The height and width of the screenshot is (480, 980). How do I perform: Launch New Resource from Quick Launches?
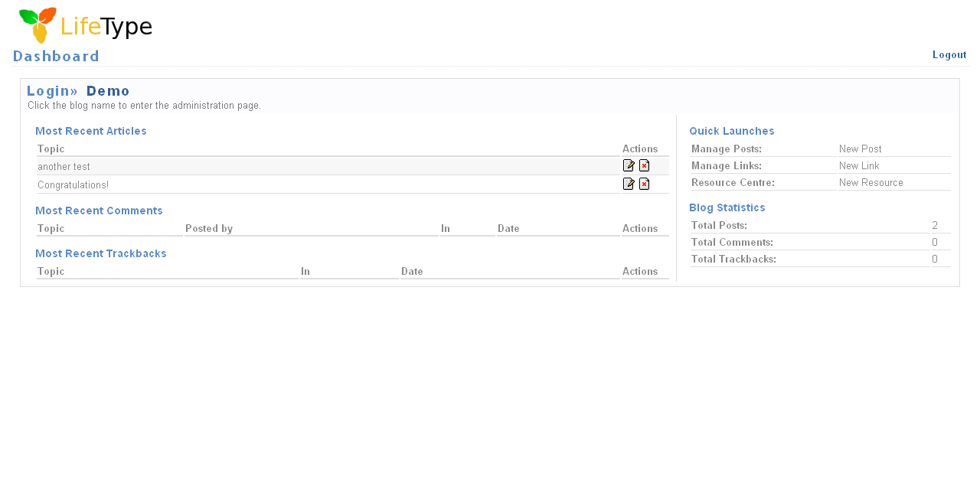coord(871,183)
